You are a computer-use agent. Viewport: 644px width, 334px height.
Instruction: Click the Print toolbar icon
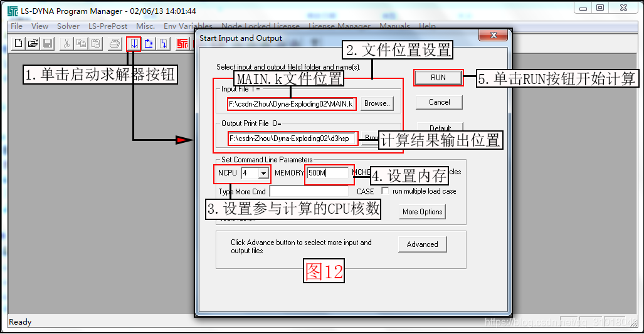click(115, 43)
